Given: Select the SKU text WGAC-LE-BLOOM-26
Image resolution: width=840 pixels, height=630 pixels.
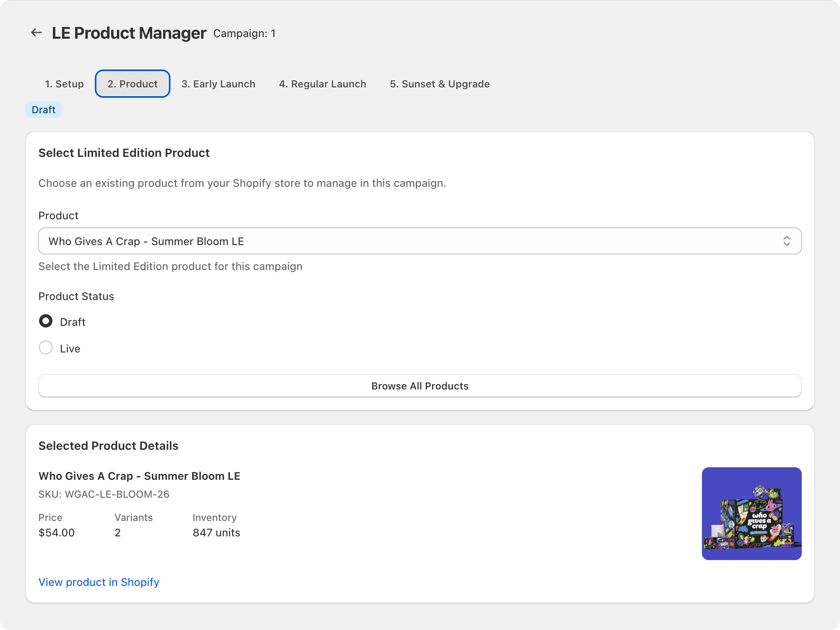Looking at the screenshot, I should point(104,494).
